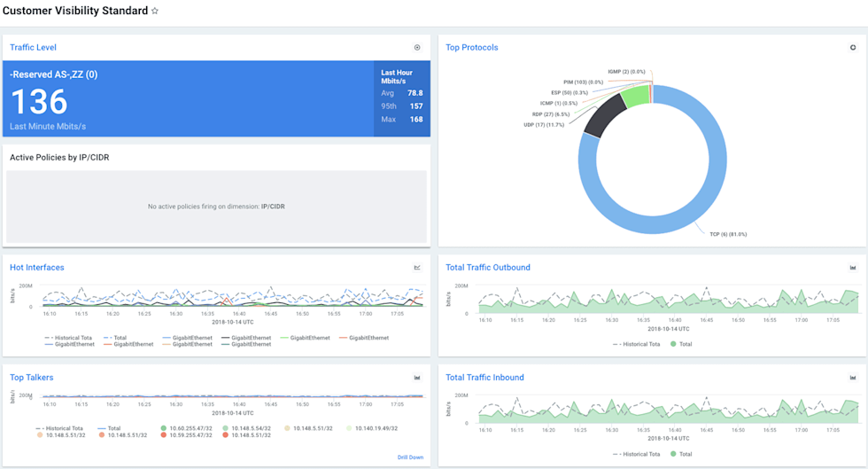Click the Total Traffic Inbound chart icon

coord(853,378)
